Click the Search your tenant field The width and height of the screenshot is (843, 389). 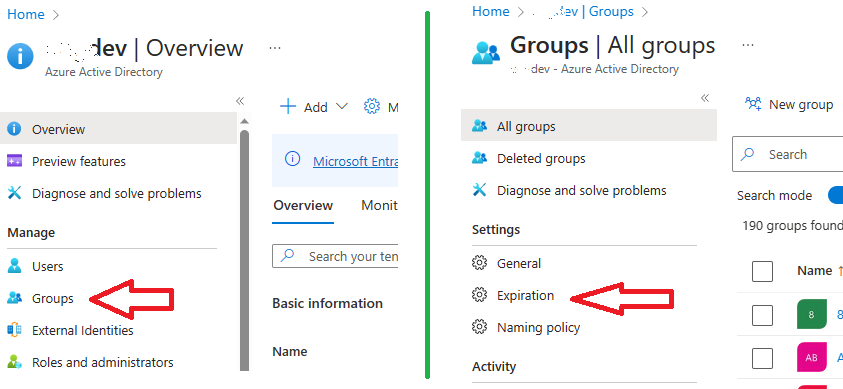click(x=335, y=256)
